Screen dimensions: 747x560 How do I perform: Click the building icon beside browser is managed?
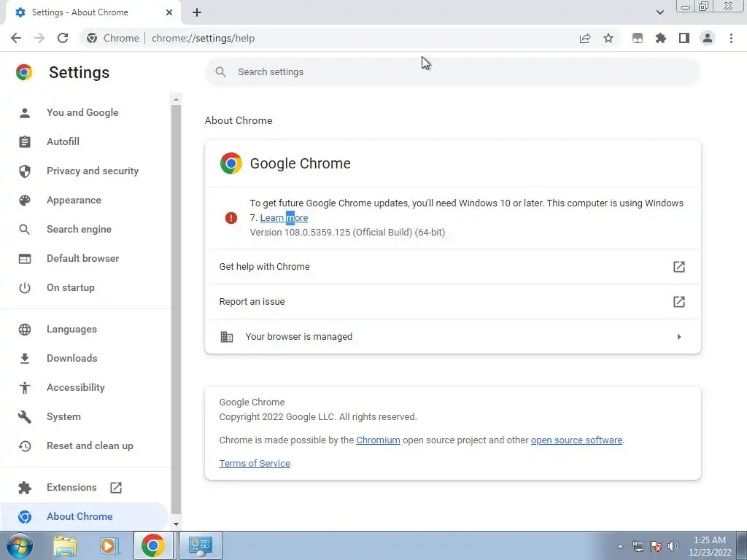(x=227, y=337)
